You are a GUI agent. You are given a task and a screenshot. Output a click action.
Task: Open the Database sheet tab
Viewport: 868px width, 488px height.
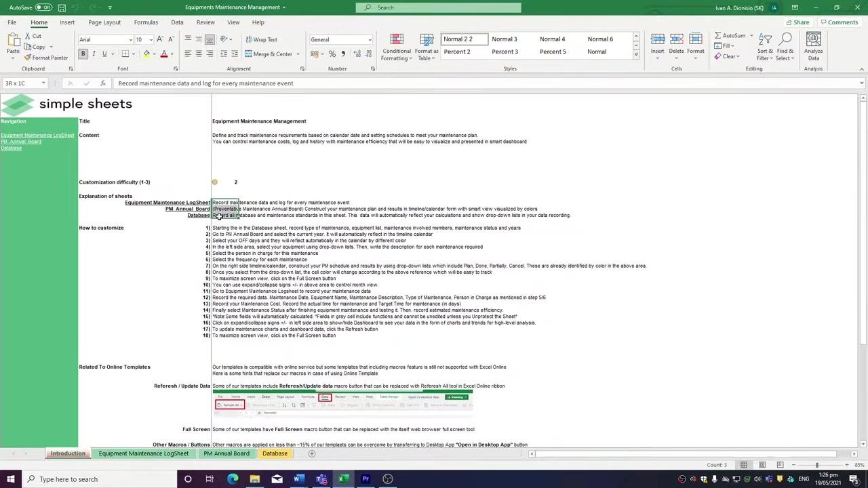tap(275, 453)
